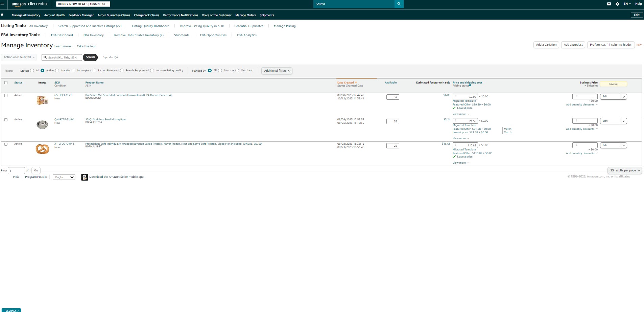Set Fulfilled By to Amazon
Screen dimensions: 644x312
click(220, 71)
